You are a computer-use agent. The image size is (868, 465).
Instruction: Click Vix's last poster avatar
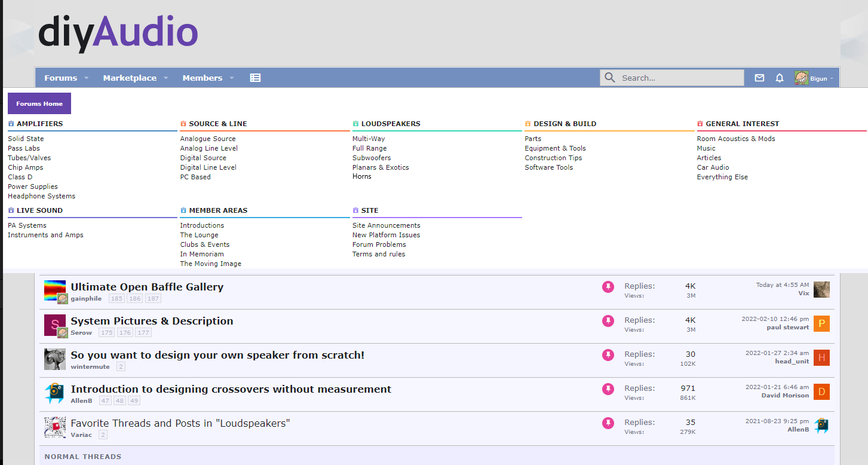pos(821,289)
